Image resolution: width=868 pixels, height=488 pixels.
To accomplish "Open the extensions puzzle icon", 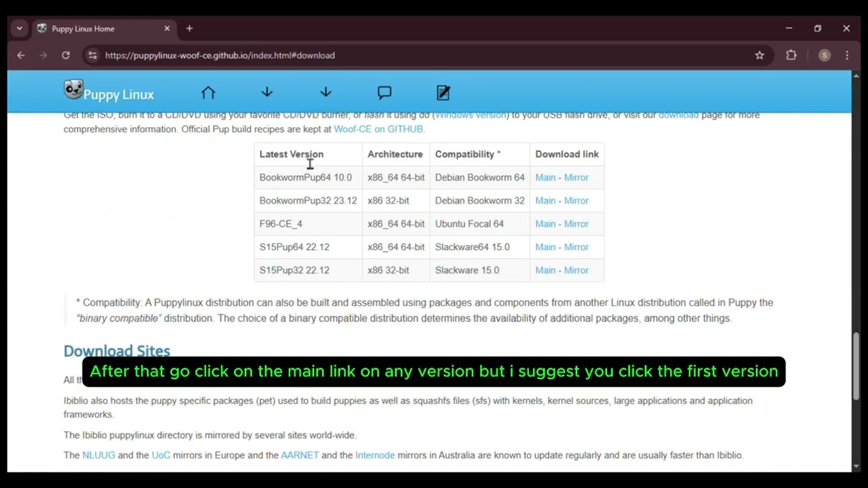I will click(x=791, y=56).
